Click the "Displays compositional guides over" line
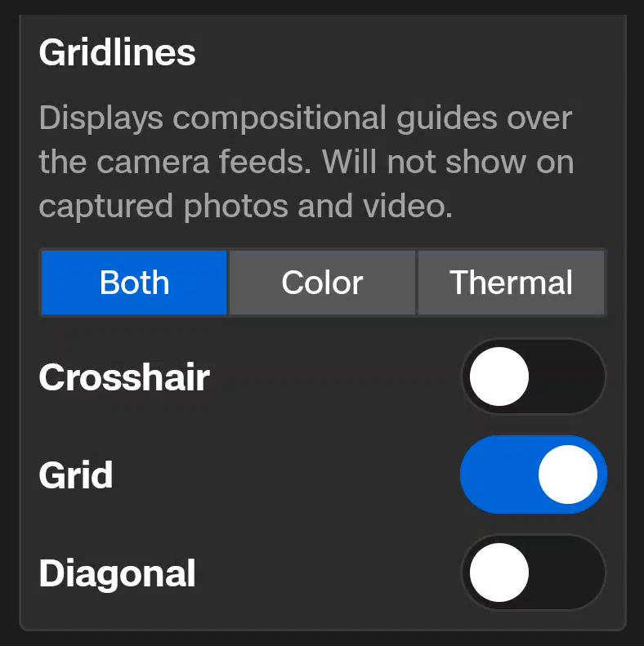 (305, 118)
